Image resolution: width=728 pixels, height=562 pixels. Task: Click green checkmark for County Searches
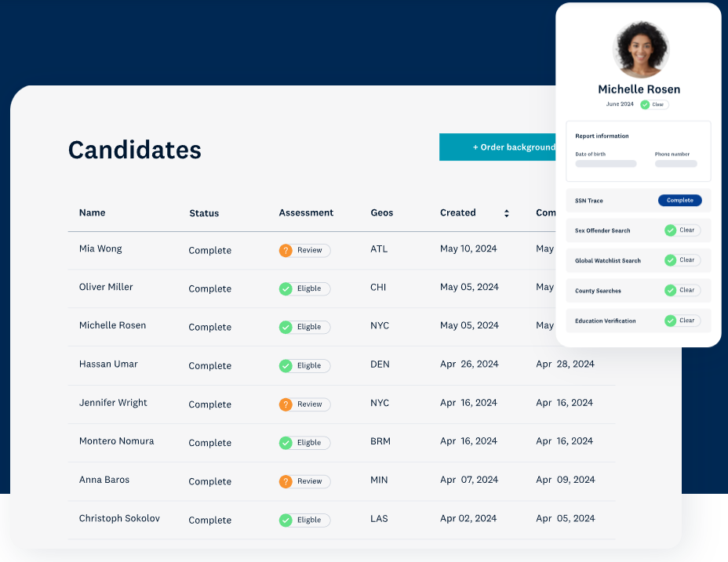coord(670,290)
